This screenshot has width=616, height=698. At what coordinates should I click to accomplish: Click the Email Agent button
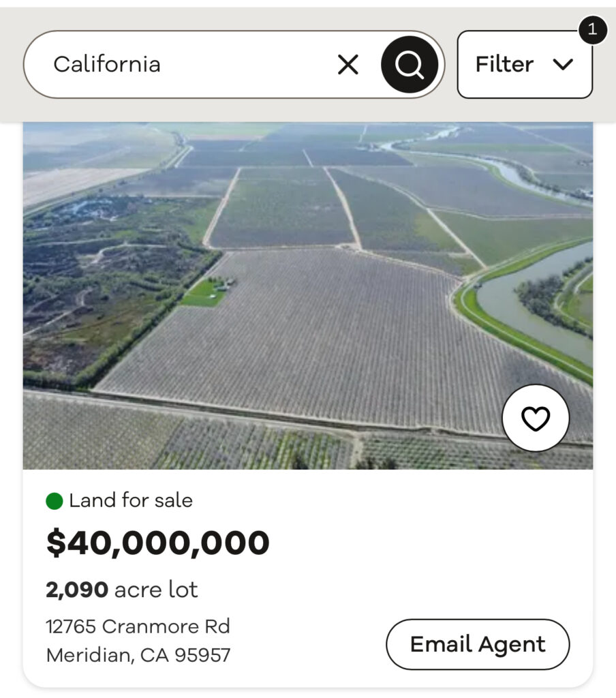pyautogui.click(x=478, y=644)
